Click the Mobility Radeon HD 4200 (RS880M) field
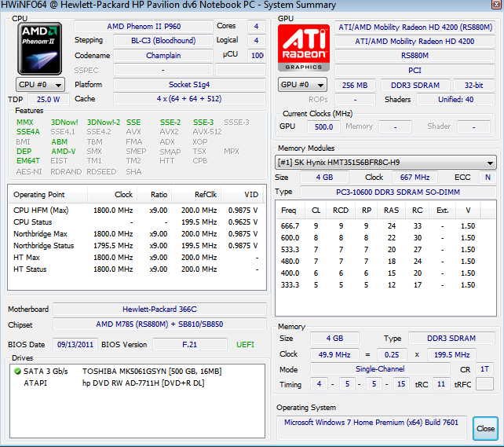Viewport: 504px width, 447px height. 415,27
